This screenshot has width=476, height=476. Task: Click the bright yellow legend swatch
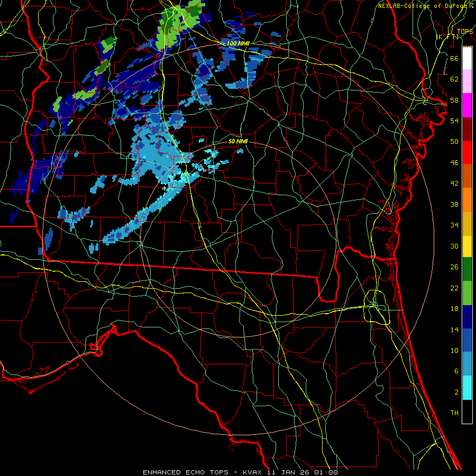tap(467, 246)
